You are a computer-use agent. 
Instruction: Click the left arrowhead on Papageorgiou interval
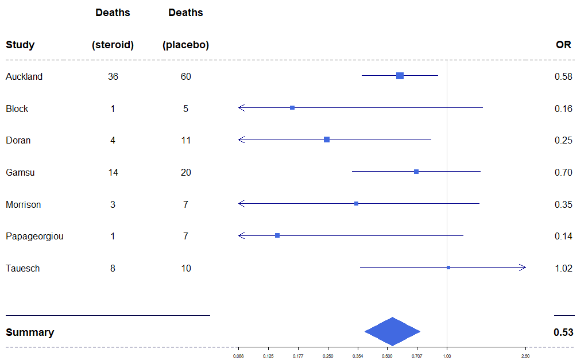(x=242, y=235)
